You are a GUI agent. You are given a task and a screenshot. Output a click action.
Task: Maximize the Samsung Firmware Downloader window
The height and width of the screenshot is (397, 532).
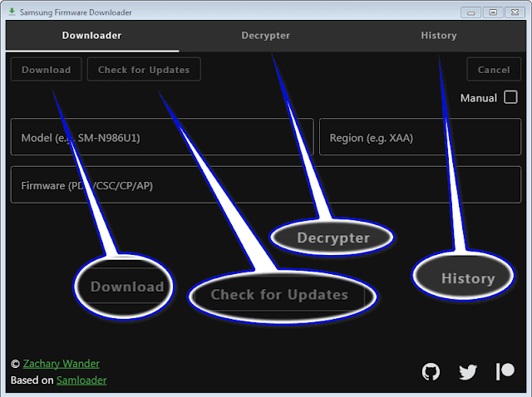click(x=493, y=12)
